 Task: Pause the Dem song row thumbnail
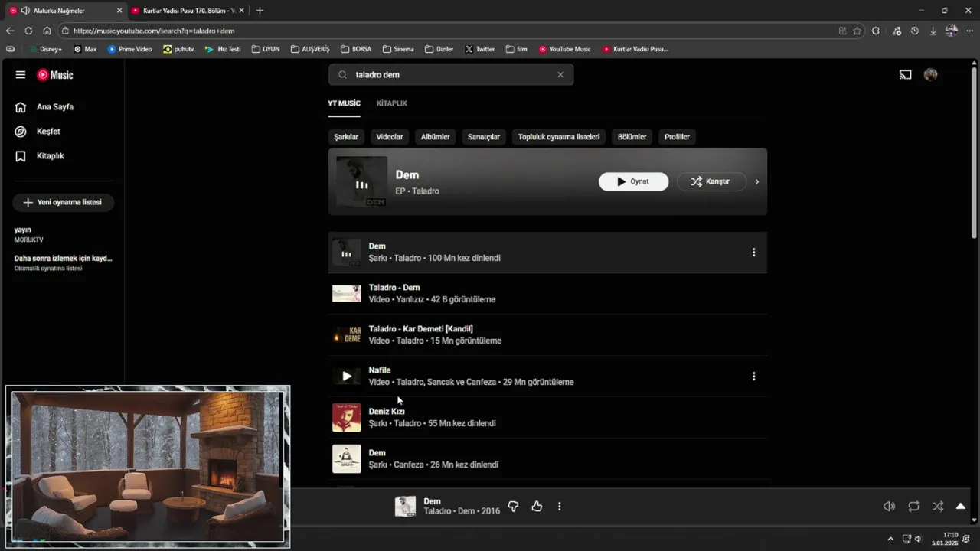click(346, 253)
